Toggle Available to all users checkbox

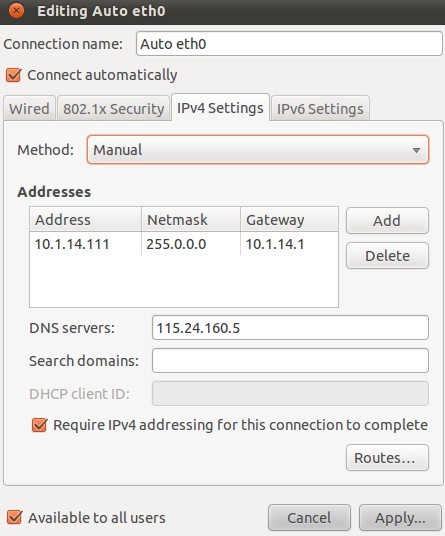point(15,518)
